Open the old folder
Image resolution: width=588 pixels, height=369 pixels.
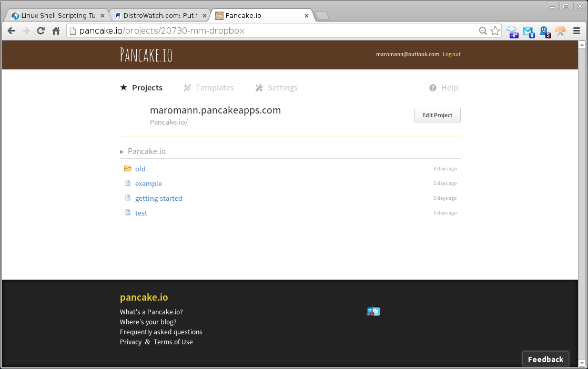(x=140, y=169)
